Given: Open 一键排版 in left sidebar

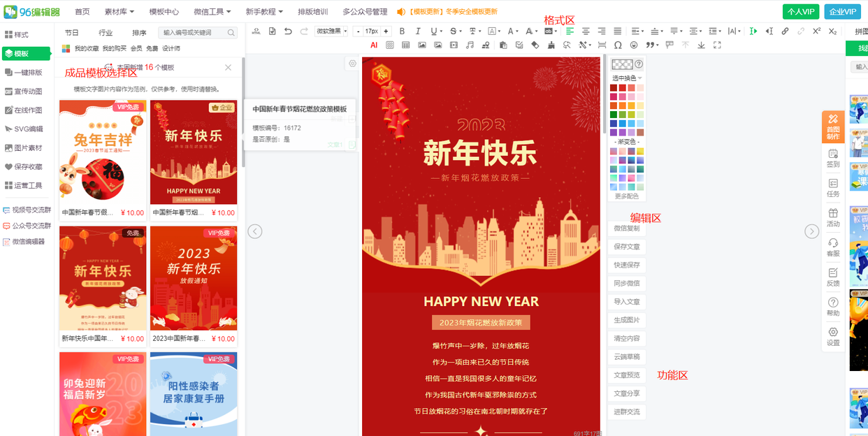Looking at the screenshot, I should point(24,73).
